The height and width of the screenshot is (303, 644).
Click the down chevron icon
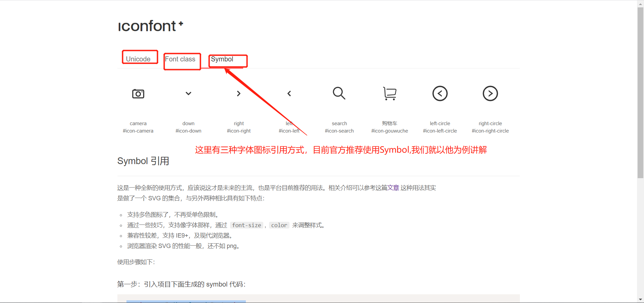[x=189, y=93]
